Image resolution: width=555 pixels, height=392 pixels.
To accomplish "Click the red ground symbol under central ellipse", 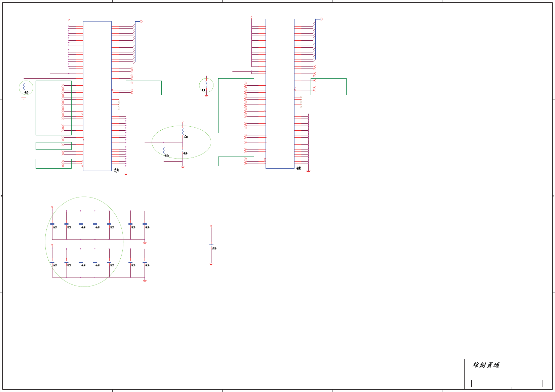I will (x=183, y=167).
